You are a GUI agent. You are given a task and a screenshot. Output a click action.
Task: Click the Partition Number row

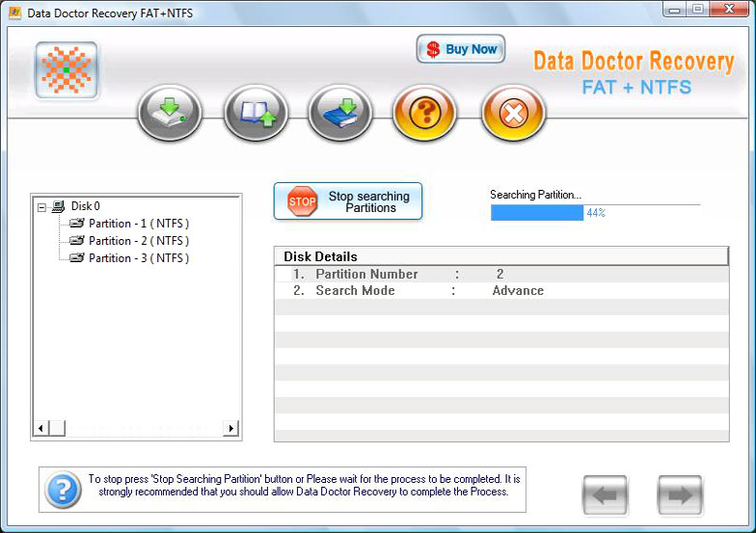coord(501,274)
